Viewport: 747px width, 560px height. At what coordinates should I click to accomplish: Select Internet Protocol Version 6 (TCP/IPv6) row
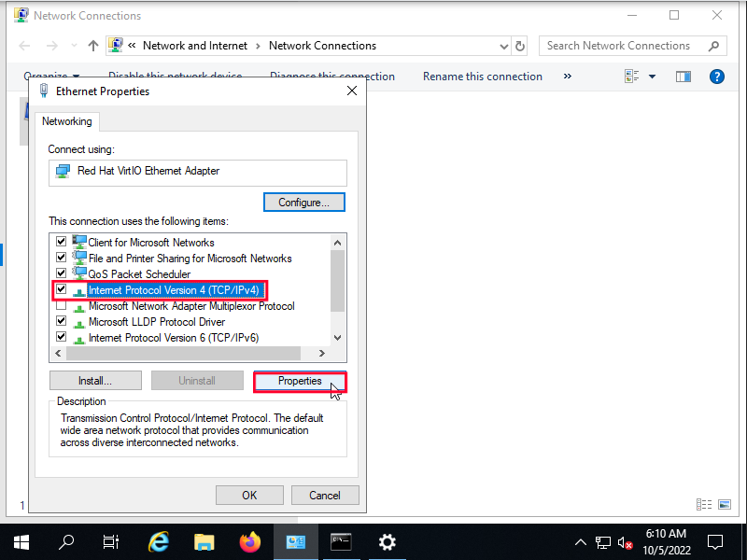[x=174, y=338]
